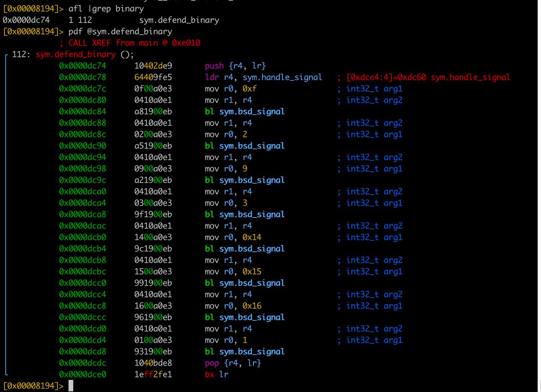The image size is (541, 392).
Task: Click the 'pop {r4, lr}' instruction
Action: tap(233, 363)
